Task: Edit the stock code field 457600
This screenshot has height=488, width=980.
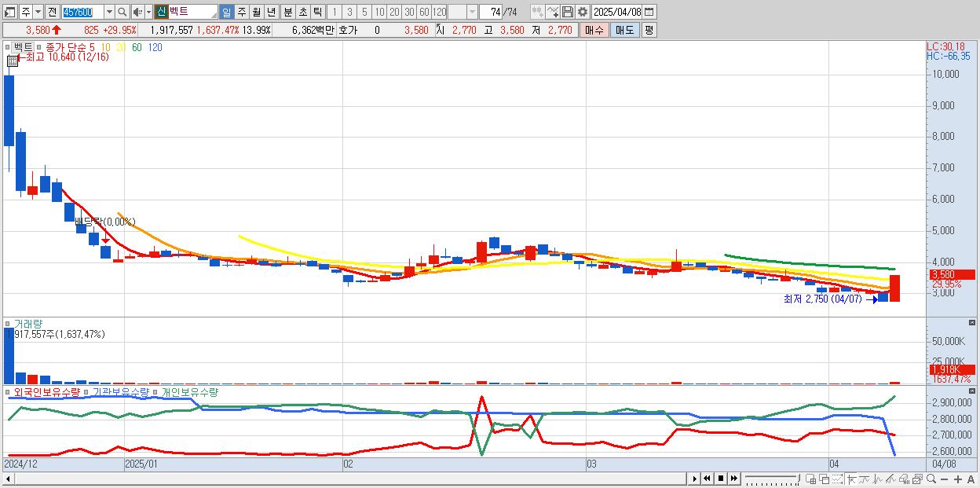Action: pyautogui.click(x=82, y=12)
